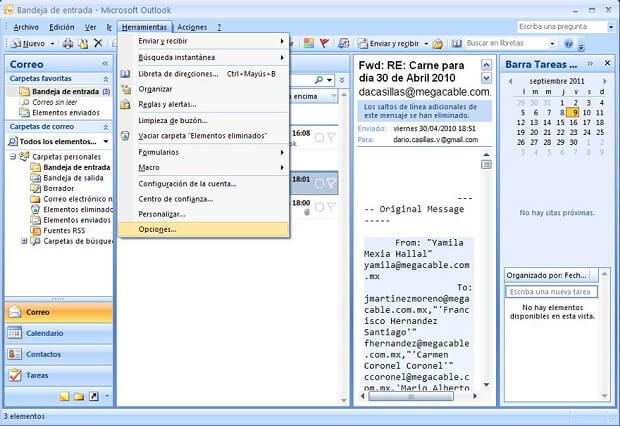
Task: Click the Organizado por: Fech... header
Action: point(551,275)
